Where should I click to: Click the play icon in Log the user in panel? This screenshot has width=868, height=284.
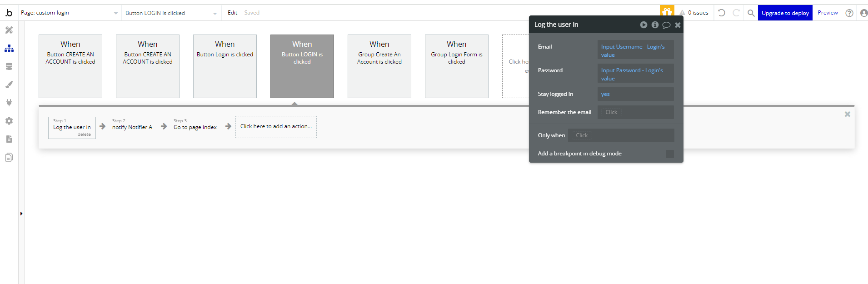point(644,25)
